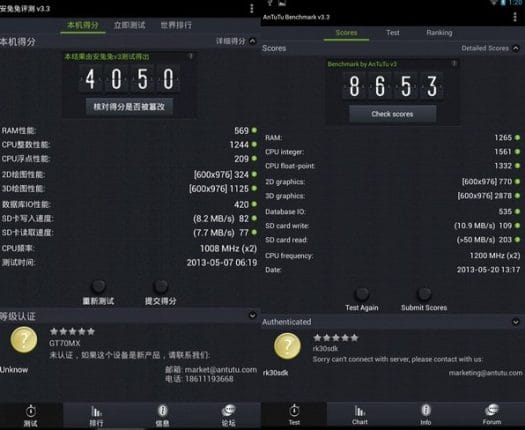Tap green dot next to CPU整数性能 1244
525x430 pixels.
pyautogui.click(x=254, y=144)
